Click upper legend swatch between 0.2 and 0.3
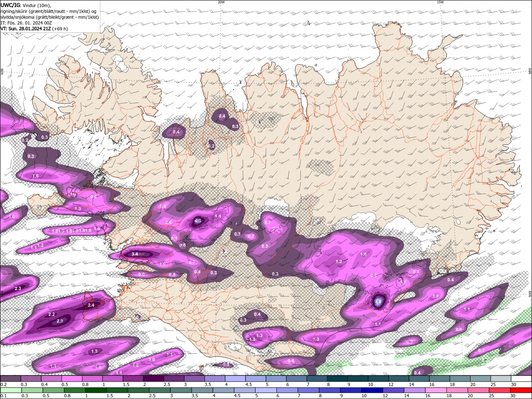The height and width of the screenshot is (399, 532). pos(10,379)
